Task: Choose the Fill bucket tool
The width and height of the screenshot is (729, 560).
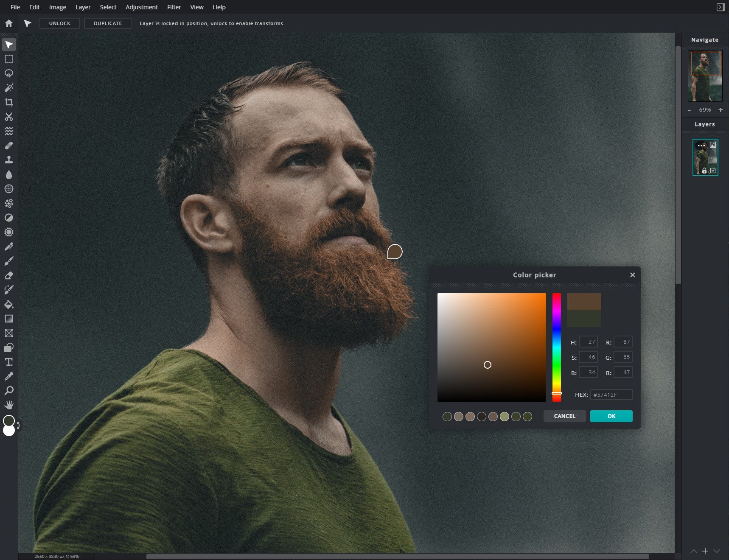Action: point(9,305)
